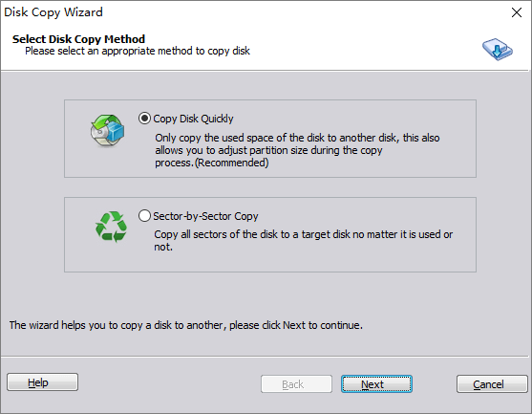Proceed with the Next button
The image size is (532, 414).
[376, 384]
